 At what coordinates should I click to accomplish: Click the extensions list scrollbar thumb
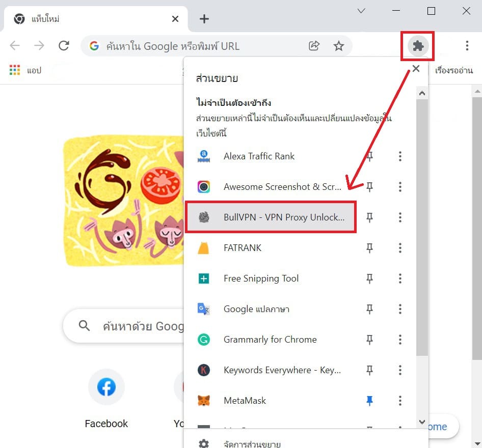[422, 228]
